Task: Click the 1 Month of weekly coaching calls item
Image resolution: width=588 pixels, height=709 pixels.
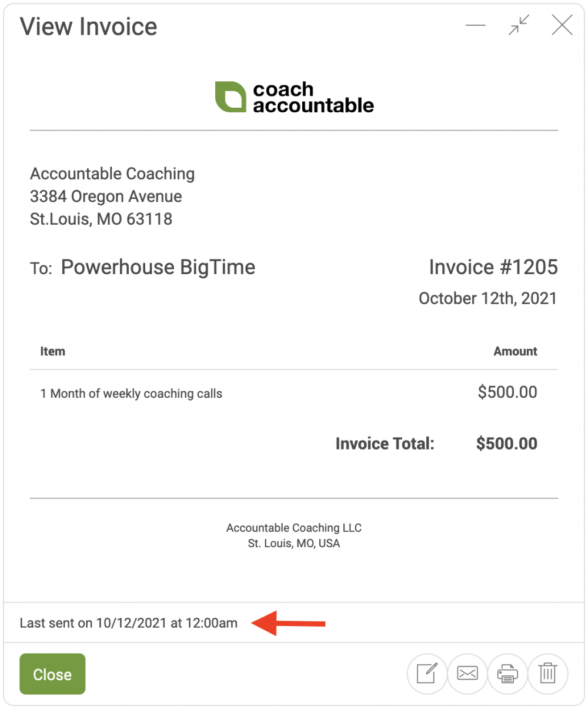Action: 131,394
